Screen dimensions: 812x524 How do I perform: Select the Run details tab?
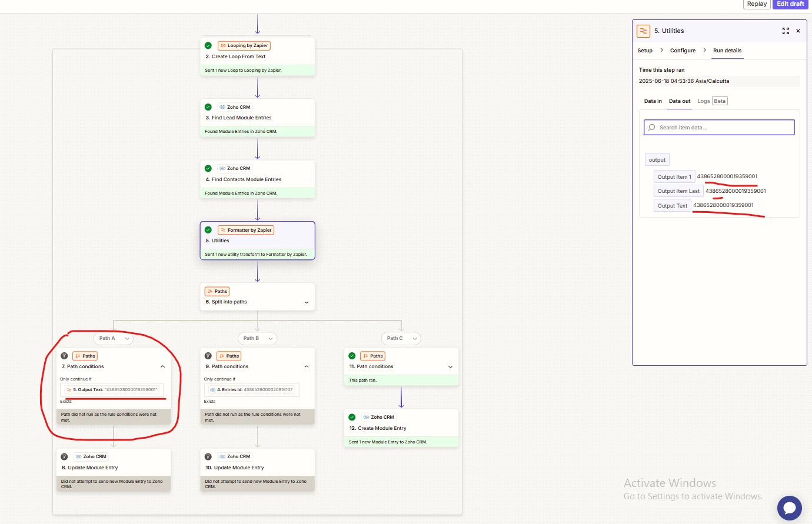(727, 51)
